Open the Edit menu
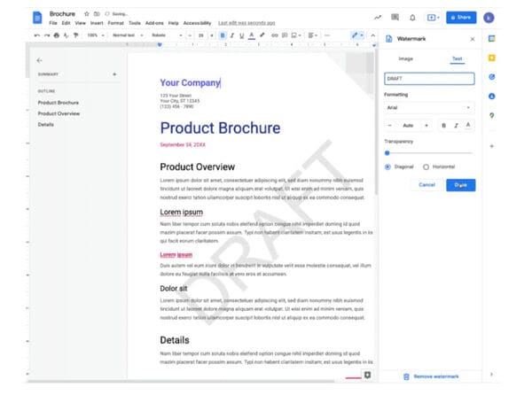Viewport: 532px width, 403px height. pos(66,23)
